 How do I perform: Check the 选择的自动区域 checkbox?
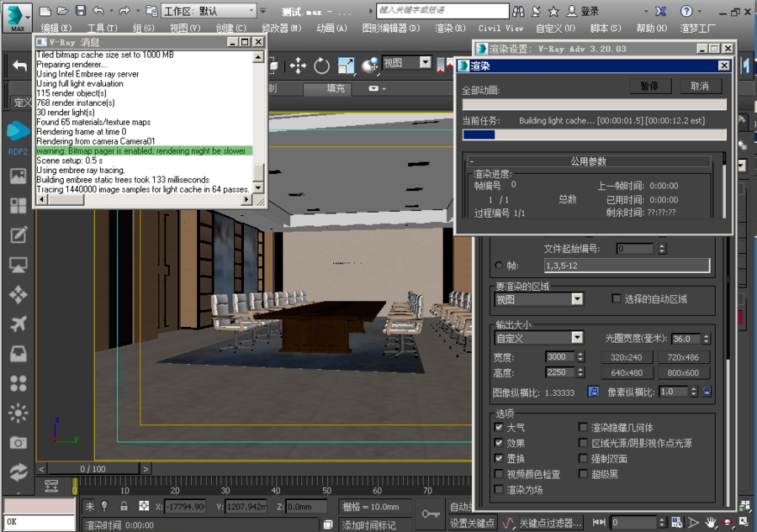click(616, 298)
